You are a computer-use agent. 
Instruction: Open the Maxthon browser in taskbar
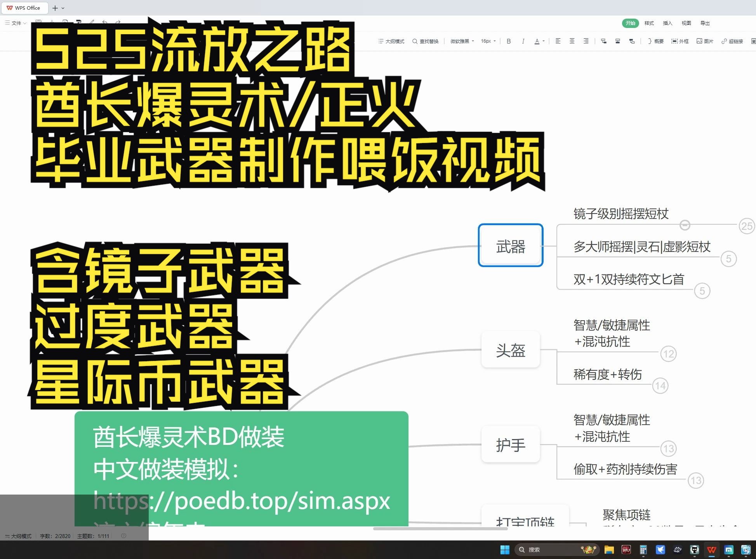point(729,550)
